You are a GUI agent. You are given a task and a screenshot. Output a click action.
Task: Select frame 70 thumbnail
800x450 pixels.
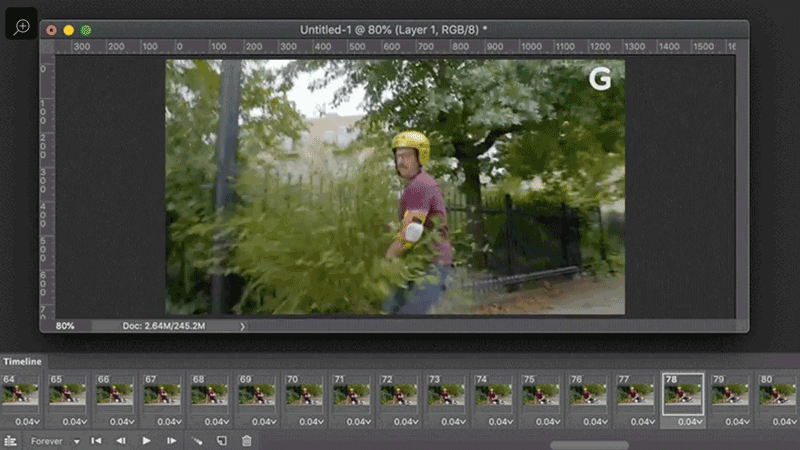click(x=305, y=395)
